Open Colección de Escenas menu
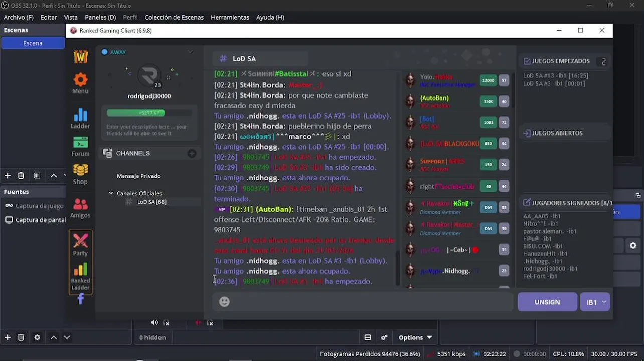Screen dimensions: 644x361 (x=174, y=17)
